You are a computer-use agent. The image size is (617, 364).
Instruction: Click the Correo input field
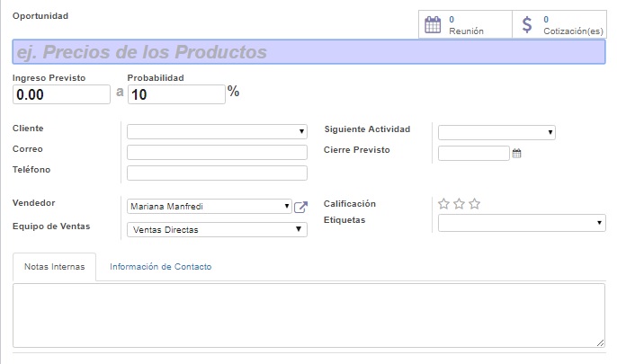[x=217, y=153]
